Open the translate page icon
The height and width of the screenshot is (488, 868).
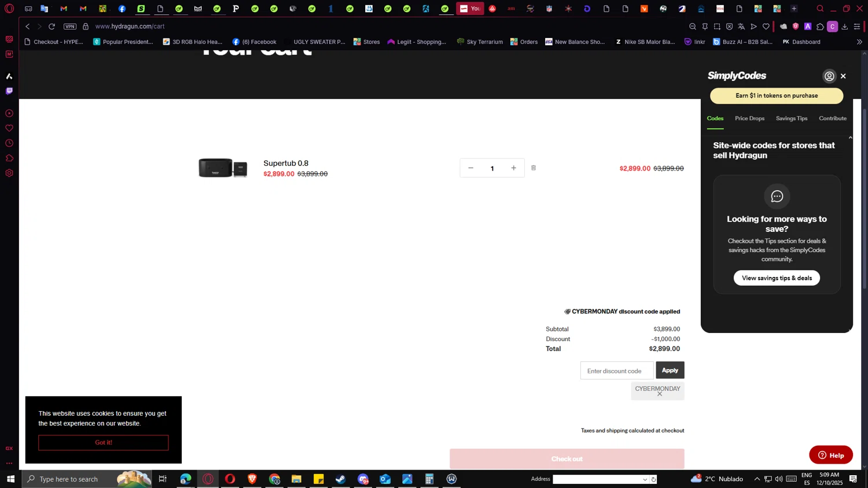pyautogui.click(x=741, y=27)
